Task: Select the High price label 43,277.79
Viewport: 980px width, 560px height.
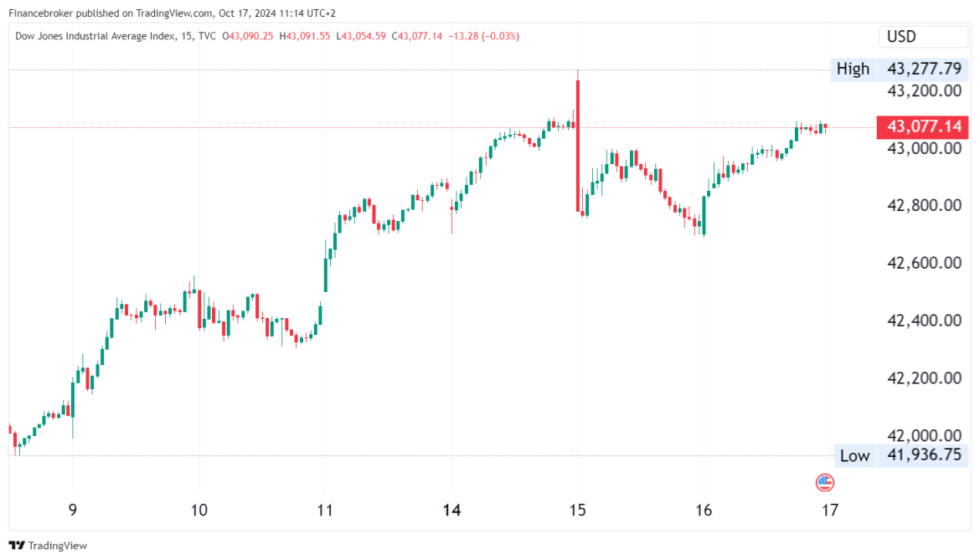Action: coord(923,69)
